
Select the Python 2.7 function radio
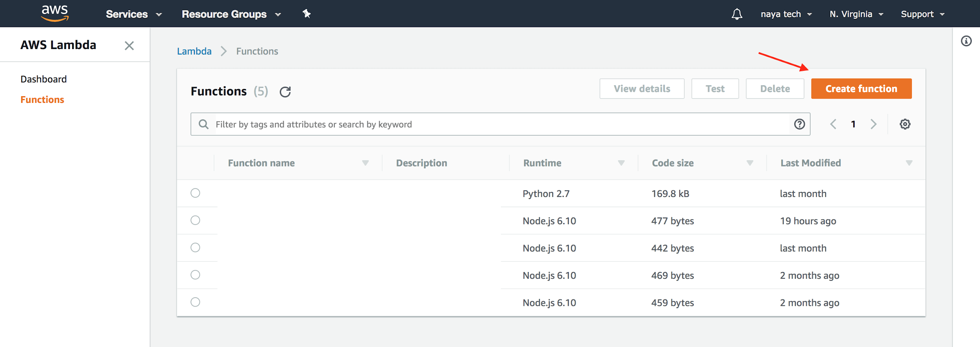(x=195, y=193)
